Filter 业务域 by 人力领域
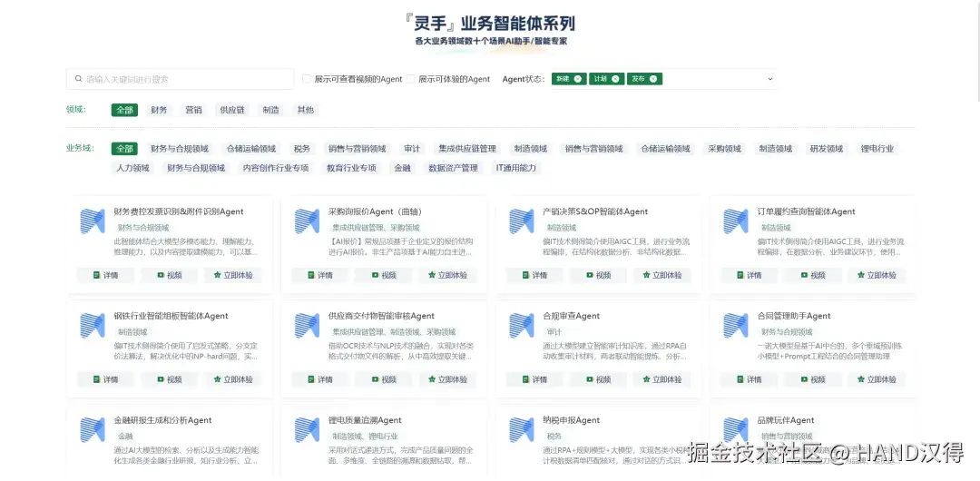The image size is (980, 481). (132, 168)
